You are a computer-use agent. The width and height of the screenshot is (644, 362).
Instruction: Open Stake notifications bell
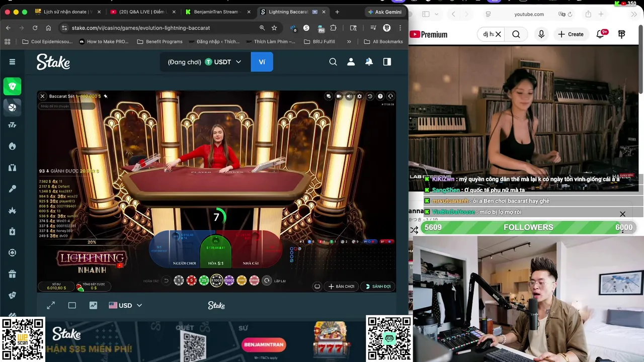(x=369, y=62)
